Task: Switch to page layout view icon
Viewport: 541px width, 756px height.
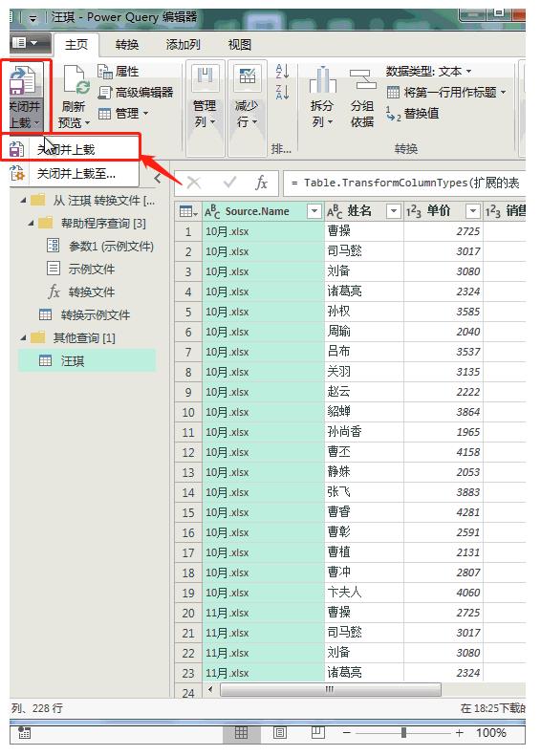Action: click(x=280, y=733)
